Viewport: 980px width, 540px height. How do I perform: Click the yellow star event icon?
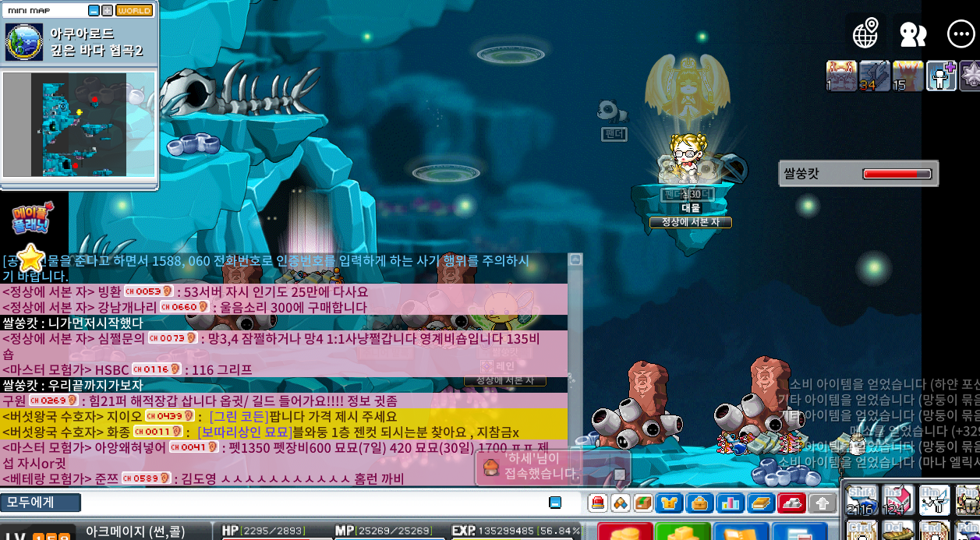(x=30, y=258)
